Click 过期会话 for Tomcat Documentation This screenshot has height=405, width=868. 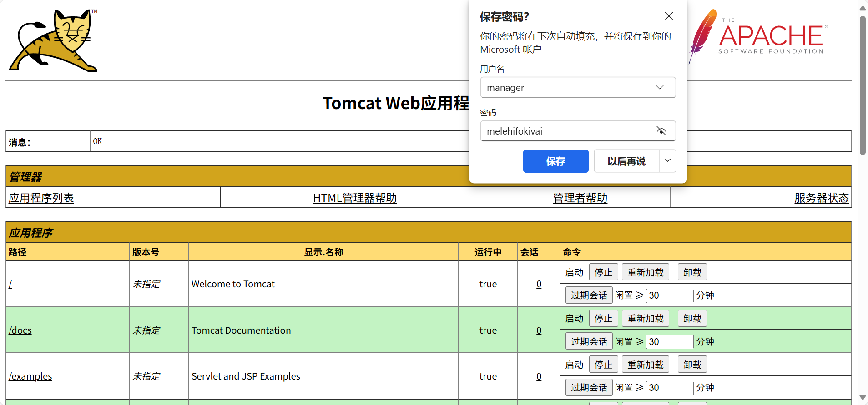click(x=589, y=341)
